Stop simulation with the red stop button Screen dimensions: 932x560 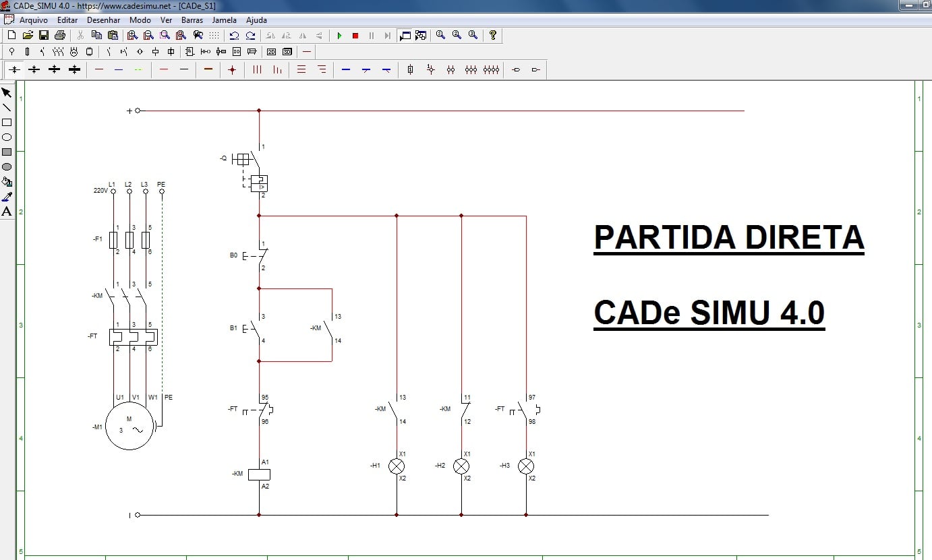(x=355, y=35)
